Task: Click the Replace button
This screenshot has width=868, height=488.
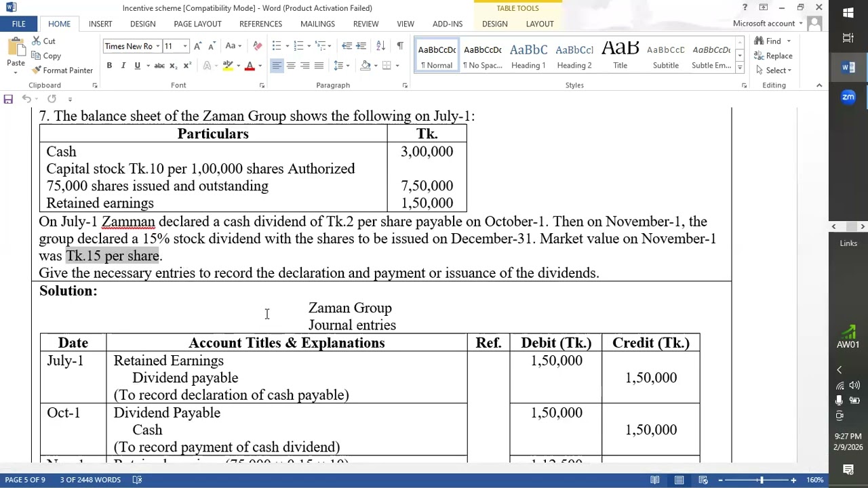Action: coord(773,56)
